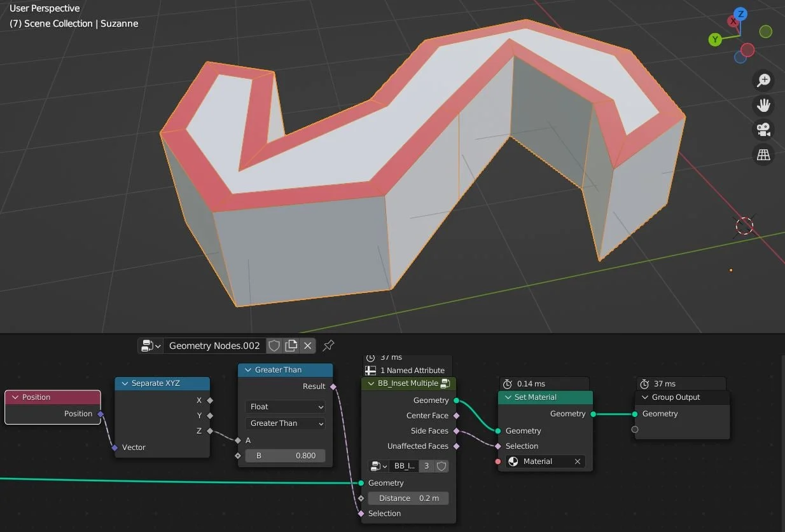This screenshot has width=785, height=532.
Task: Click the Named Attribute icon above BB_Inset node
Action: click(372, 370)
